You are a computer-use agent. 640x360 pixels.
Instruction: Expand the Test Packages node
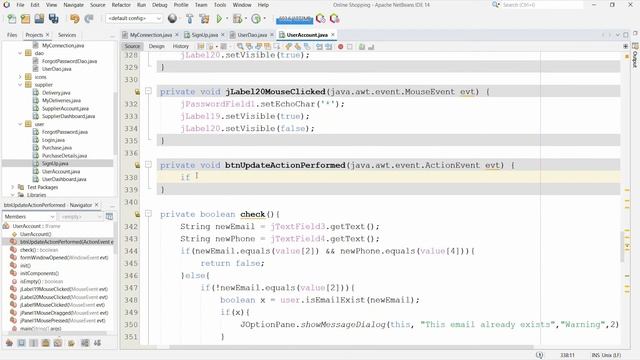[12, 187]
